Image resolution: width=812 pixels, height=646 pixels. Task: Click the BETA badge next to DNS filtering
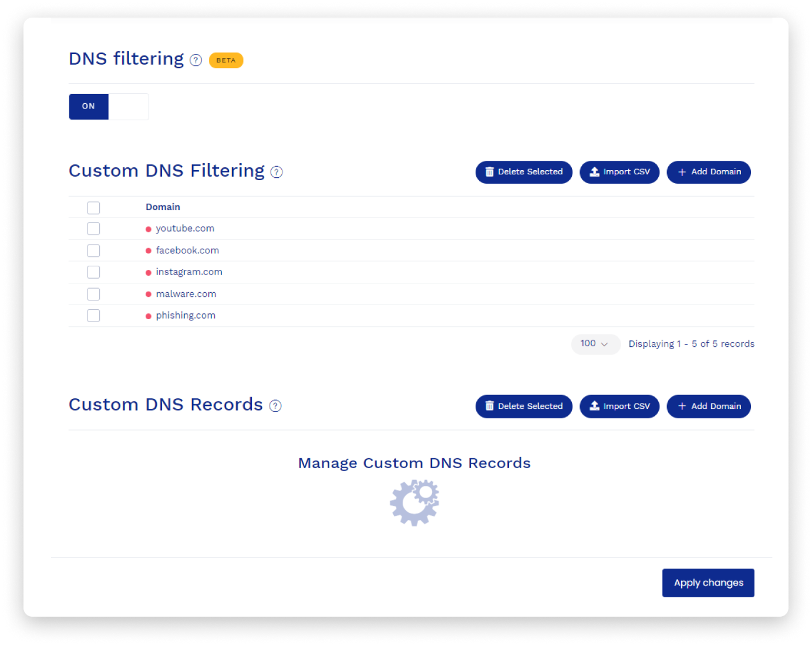click(x=226, y=60)
